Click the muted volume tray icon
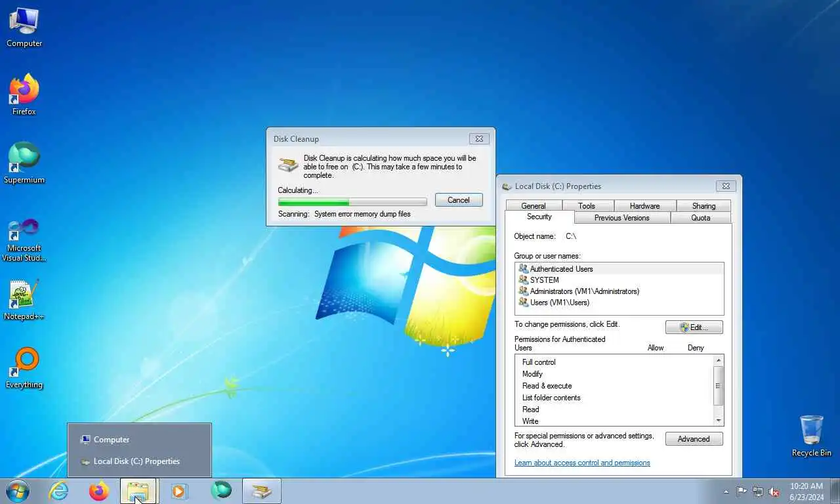Screen dimensions: 840x504 click(774, 492)
